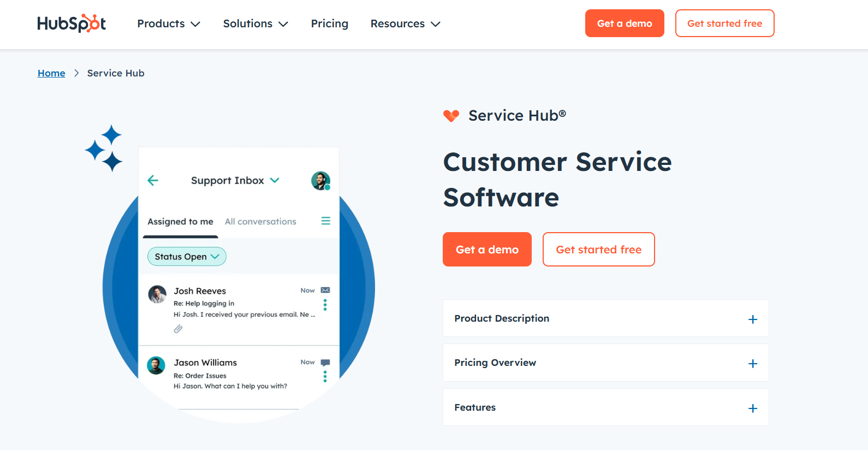Click the blue sparkle stars icon
This screenshot has height=450, width=868.
[x=104, y=148]
